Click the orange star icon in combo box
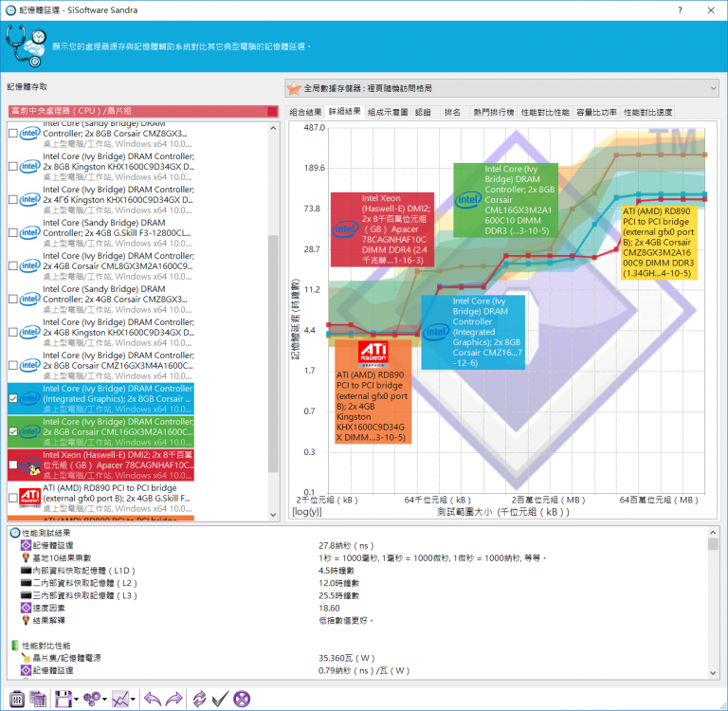The height and width of the screenshot is (711, 728). (294, 88)
